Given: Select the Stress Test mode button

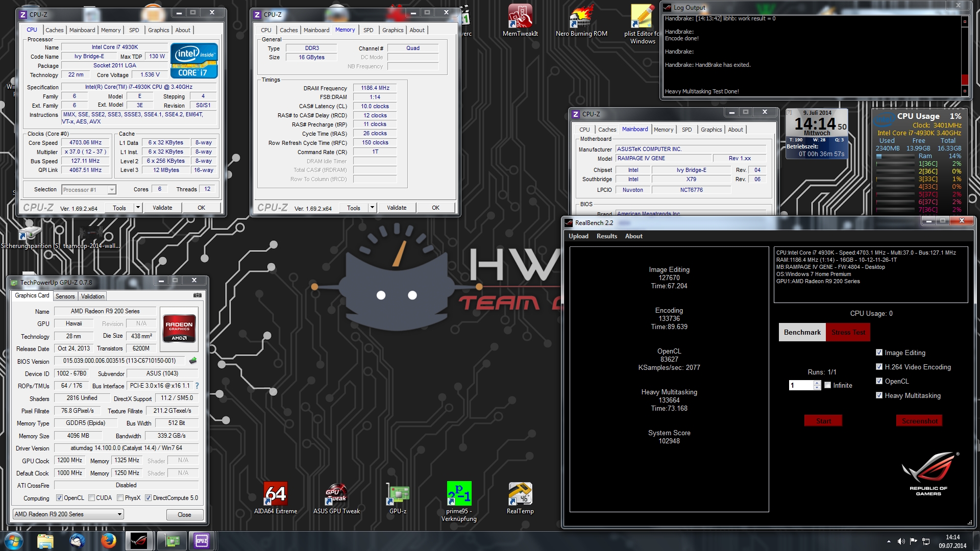Looking at the screenshot, I should (848, 332).
